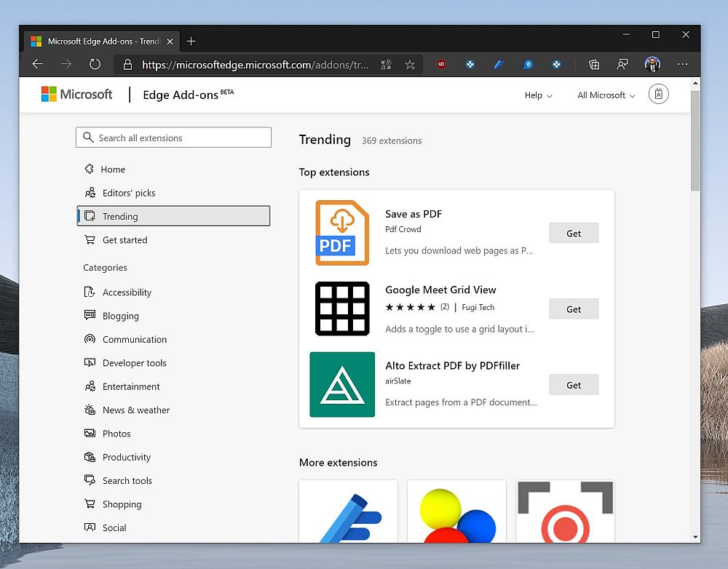Image resolution: width=728 pixels, height=569 pixels.
Task: Open the Productivity category
Action: (x=126, y=457)
